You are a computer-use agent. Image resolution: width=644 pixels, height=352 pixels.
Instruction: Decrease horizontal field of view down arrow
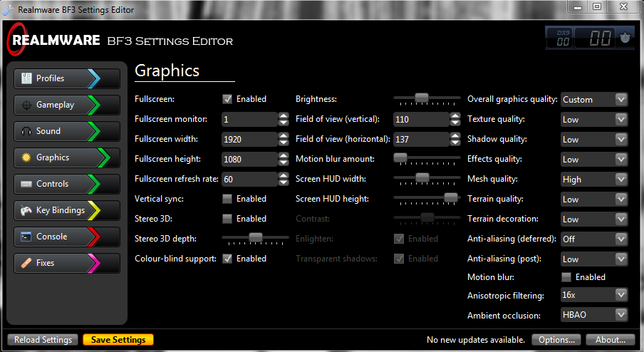[455, 143]
